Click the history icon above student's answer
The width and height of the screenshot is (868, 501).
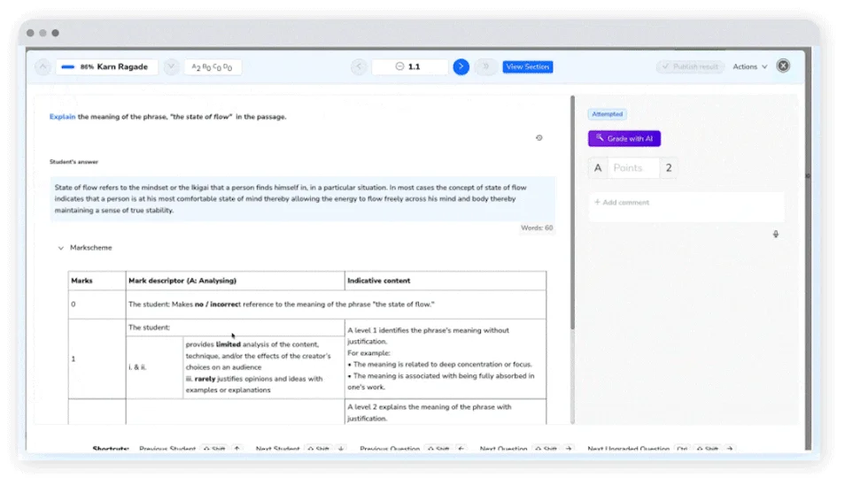(x=539, y=138)
